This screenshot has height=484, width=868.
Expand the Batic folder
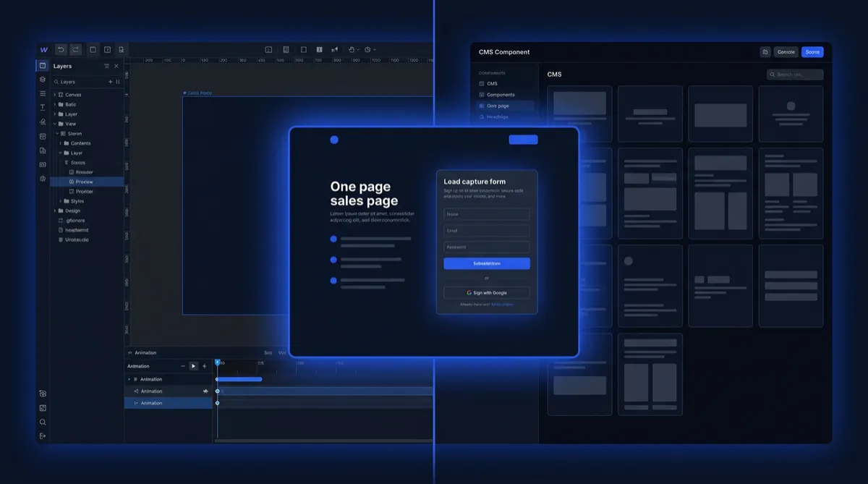click(54, 104)
